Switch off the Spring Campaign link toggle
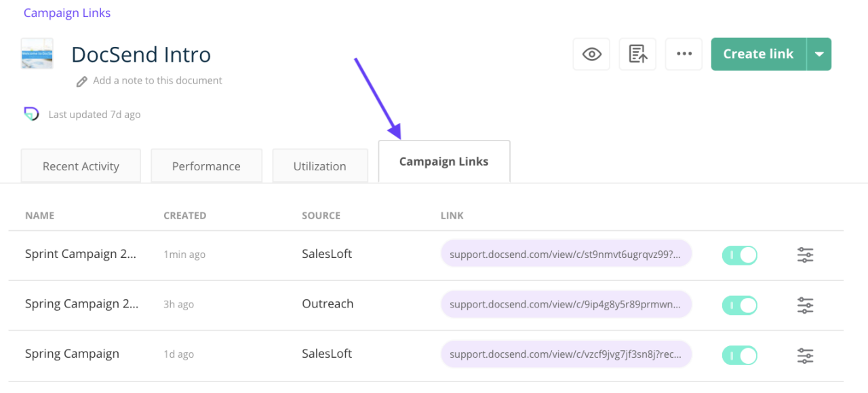Image resolution: width=868 pixels, height=393 pixels. [739, 355]
